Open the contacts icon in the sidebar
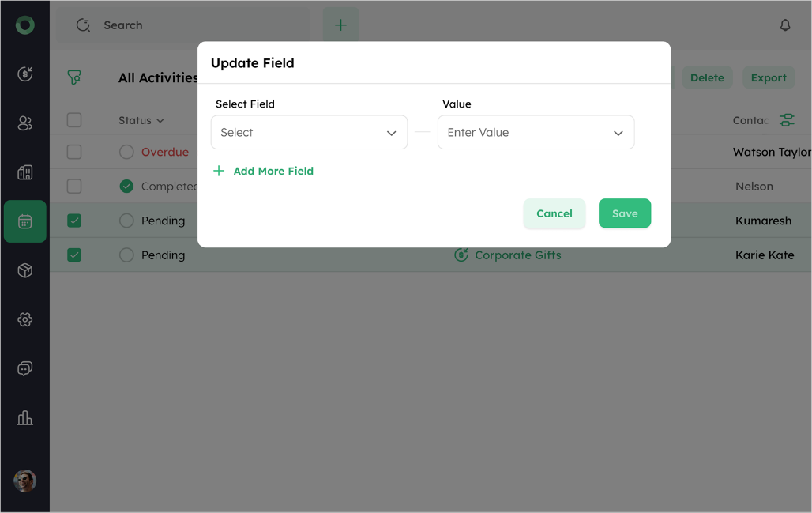Viewport: 812px width, 513px height. 24,123
